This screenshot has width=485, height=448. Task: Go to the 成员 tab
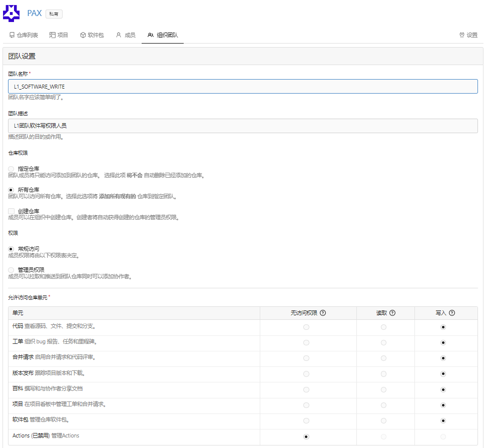click(x=126, y=35)
